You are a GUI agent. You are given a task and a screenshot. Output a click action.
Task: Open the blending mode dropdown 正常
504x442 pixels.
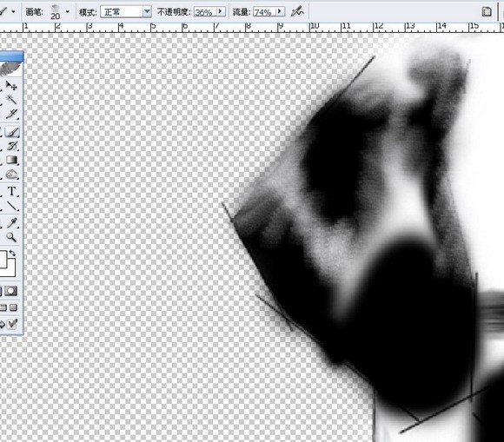pos(126,12)
